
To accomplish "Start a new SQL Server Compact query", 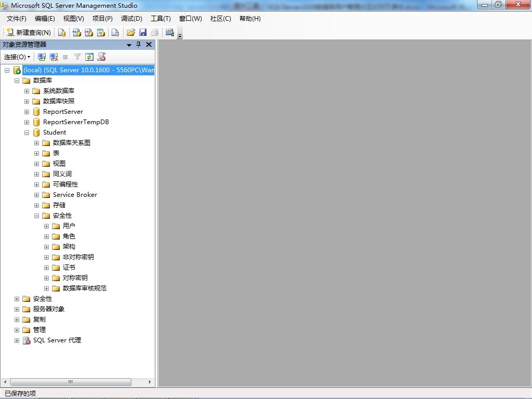I will click(x=115, y=32).
